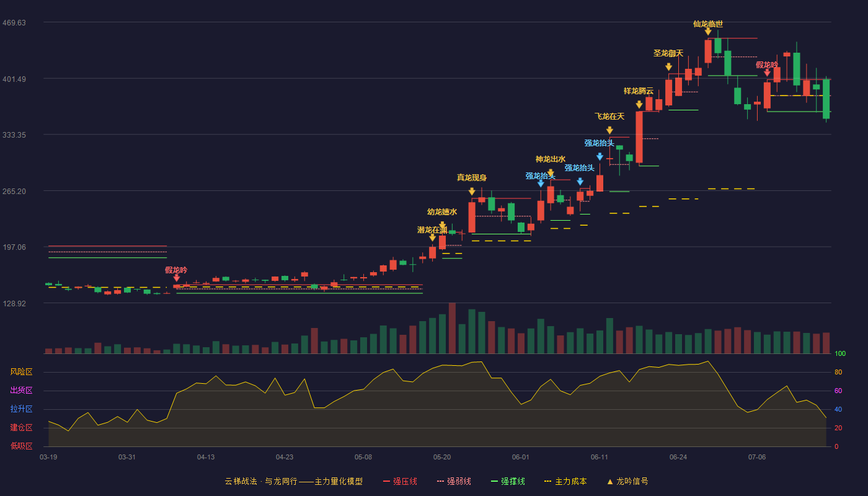Click the green 100 indicator scale value
The width and height of the screenshot is (868, 496).
pos(840,354)
